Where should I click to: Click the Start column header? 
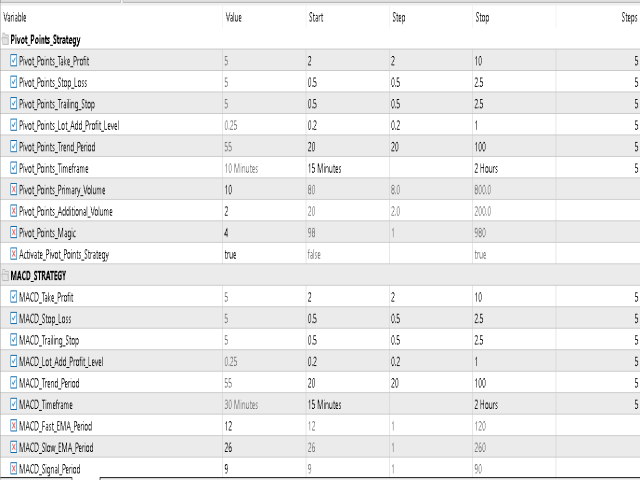tap(316, 18)
